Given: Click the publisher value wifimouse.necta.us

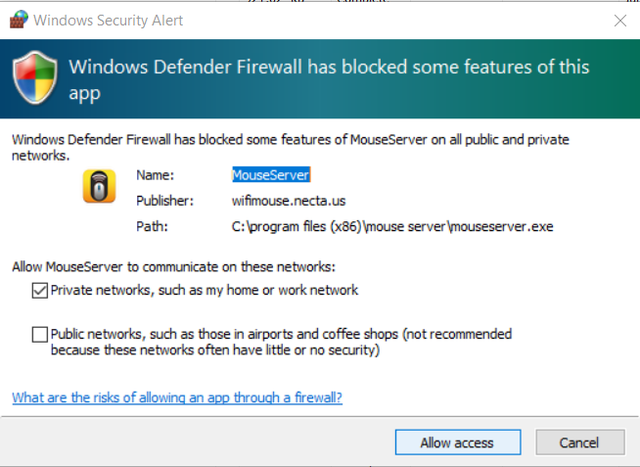Looking at the screenshot, I should (287, 200).
